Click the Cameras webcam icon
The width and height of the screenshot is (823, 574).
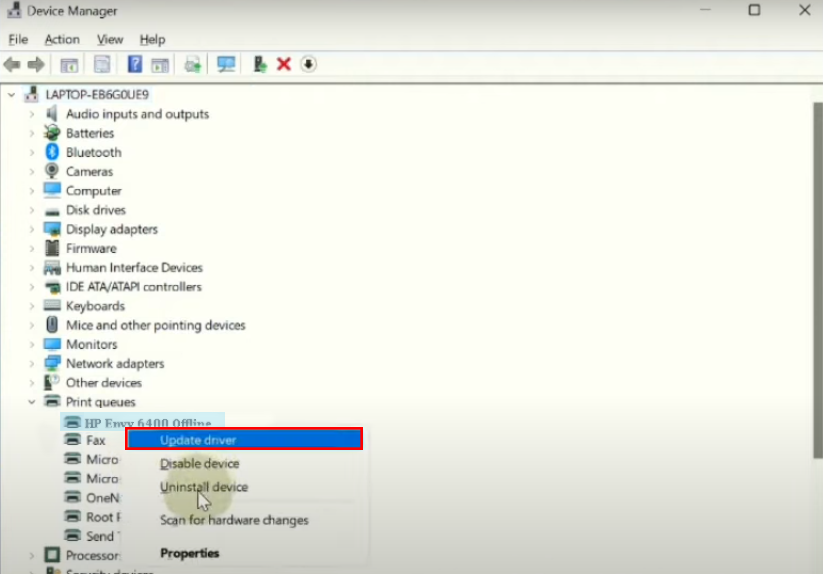(x=52, y=171)
